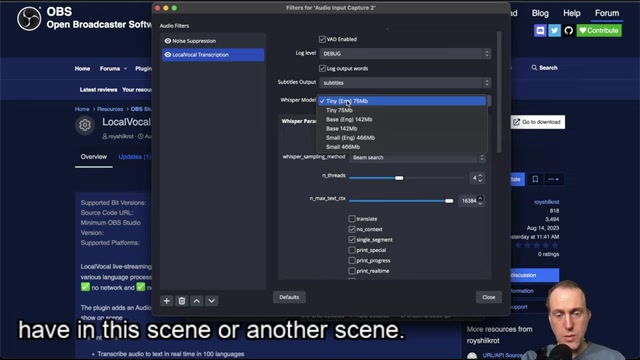Open the Log level DEBUG dropdown
This screenshot has width=640, height=360.
click(405, 53)
